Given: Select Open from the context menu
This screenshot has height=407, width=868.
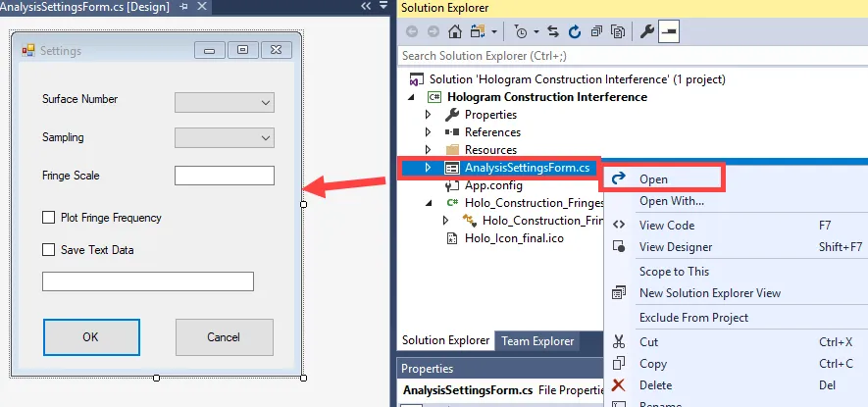Looking at the screenshot, I should 653,179.
